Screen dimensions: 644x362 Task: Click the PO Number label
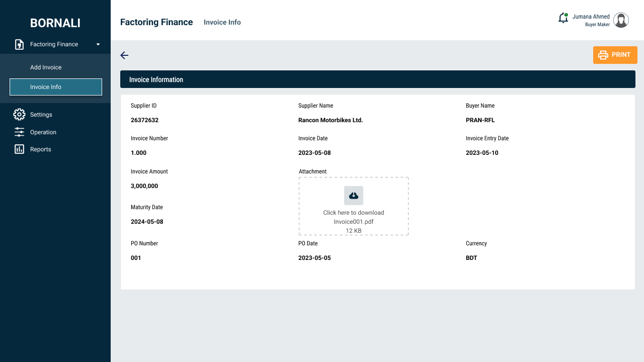[x=144, y=243]
